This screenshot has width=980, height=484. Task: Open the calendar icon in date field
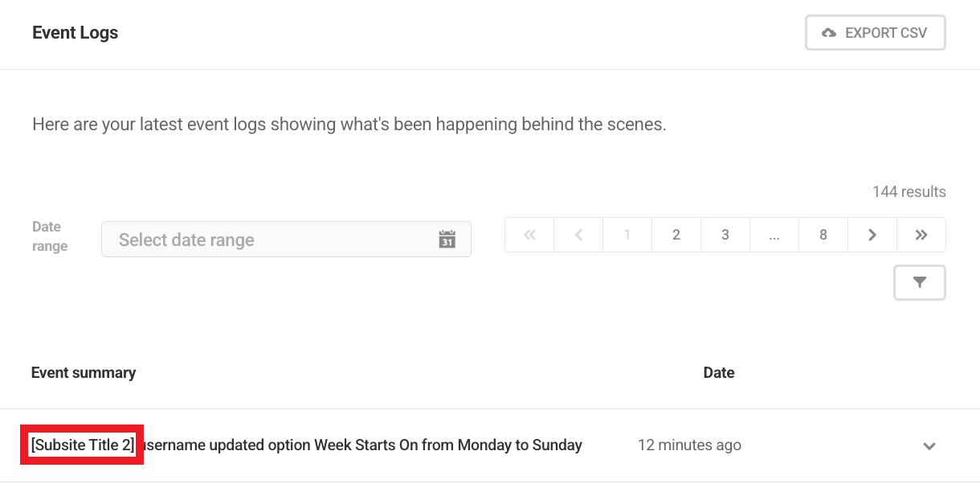click(x=447, y=240)
